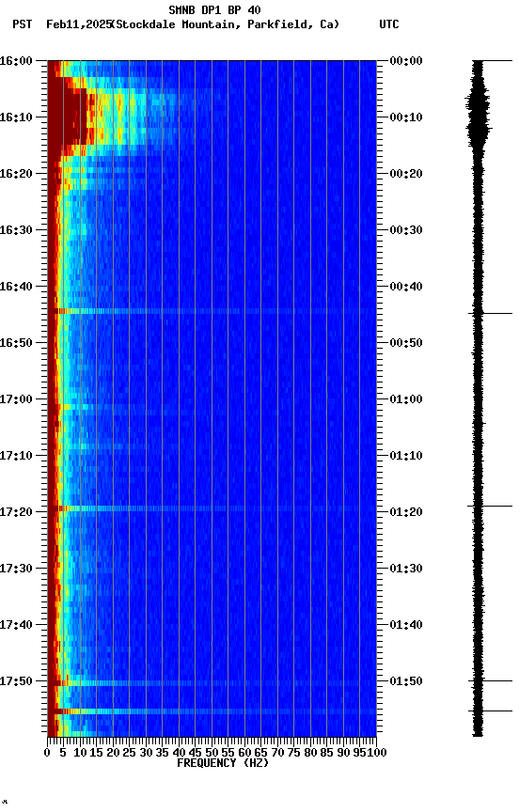Image resolution: width=519 pixels, height=812 pixels.
Task: Click the 'FREQUENCY (HZ)' axis title
Action: pos(223,763)
